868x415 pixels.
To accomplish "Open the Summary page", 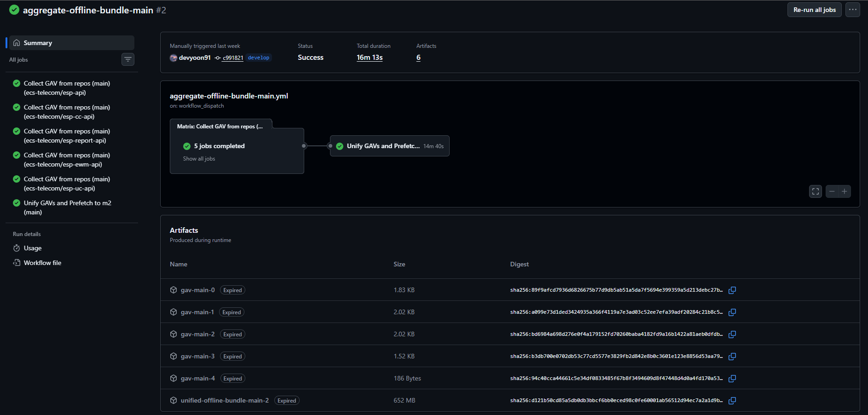I will point(72,43).
